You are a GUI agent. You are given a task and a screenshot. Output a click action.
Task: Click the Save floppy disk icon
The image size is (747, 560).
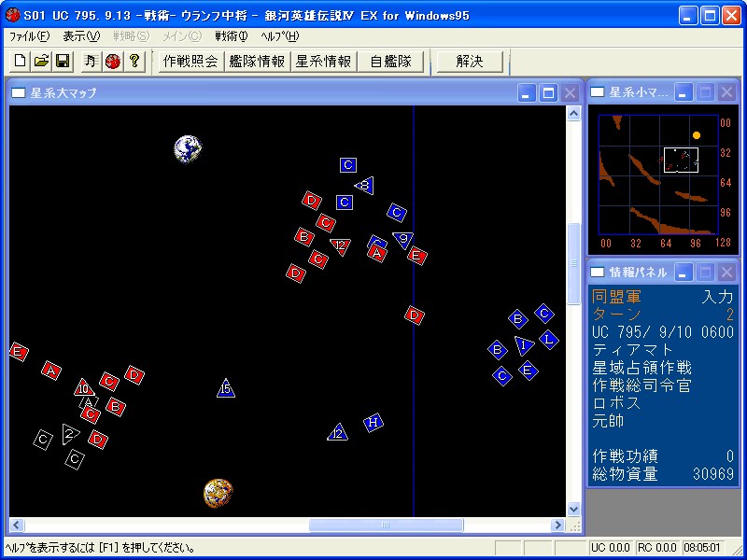click(x=63, y=62)
